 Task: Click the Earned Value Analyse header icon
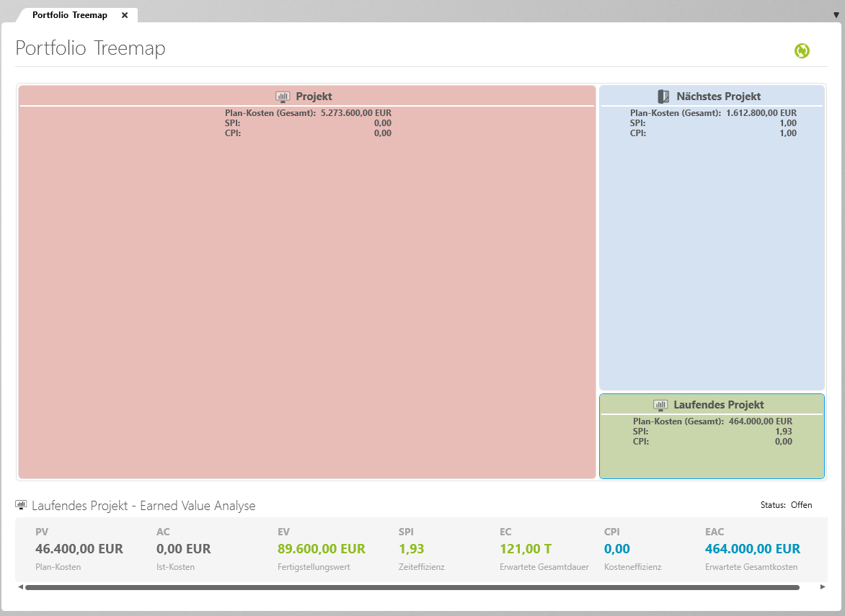click(x=21, y=505)
